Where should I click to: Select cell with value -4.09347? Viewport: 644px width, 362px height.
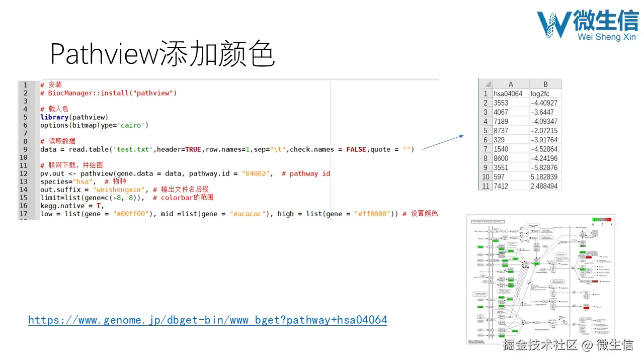point(545,121)
